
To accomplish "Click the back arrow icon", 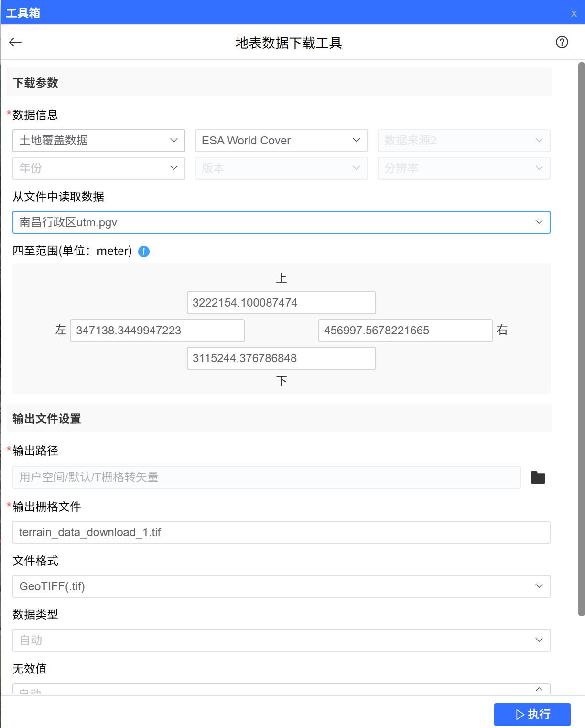I will [x=15, y=43].
